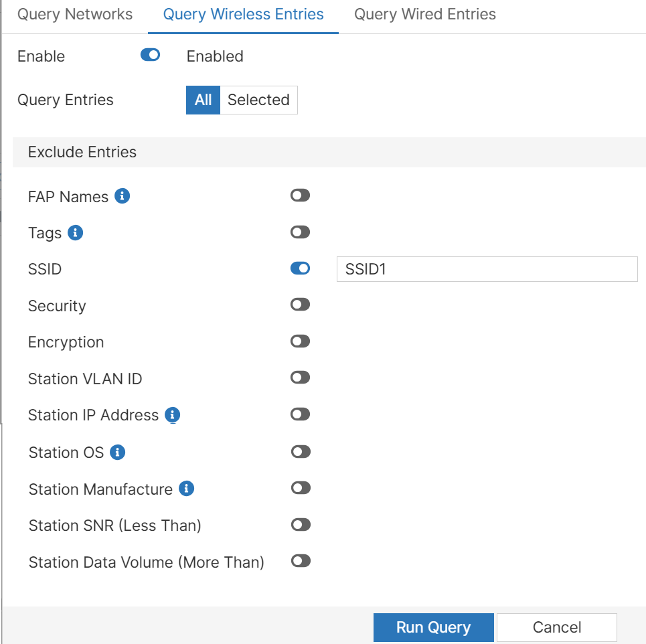Toggle Station SNR (Less Than) switch

pos(301,524)
